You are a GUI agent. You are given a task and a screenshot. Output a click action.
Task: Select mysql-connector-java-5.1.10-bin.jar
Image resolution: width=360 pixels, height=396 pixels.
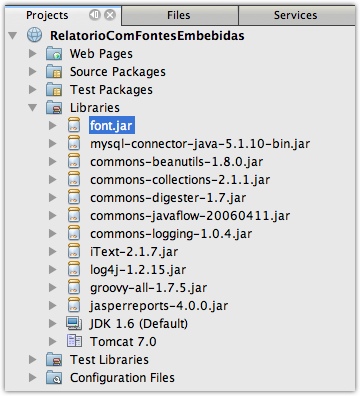tap(200, 144)
